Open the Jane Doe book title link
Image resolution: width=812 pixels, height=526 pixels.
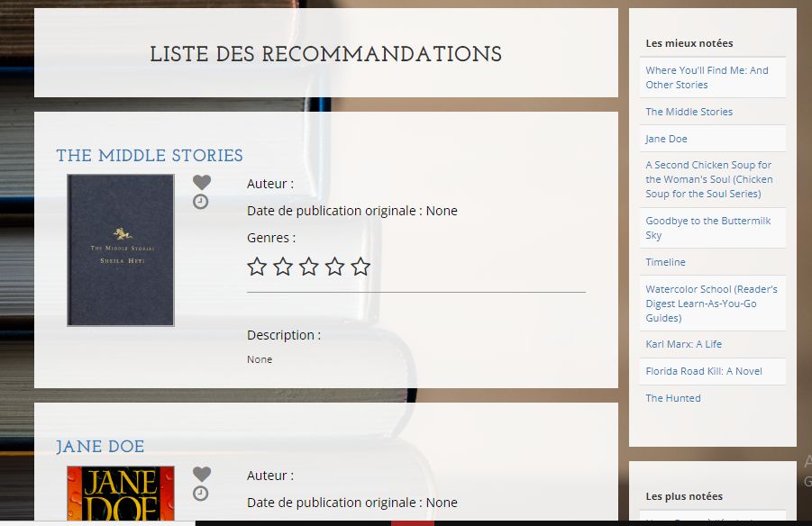click(x=100, y=448)
